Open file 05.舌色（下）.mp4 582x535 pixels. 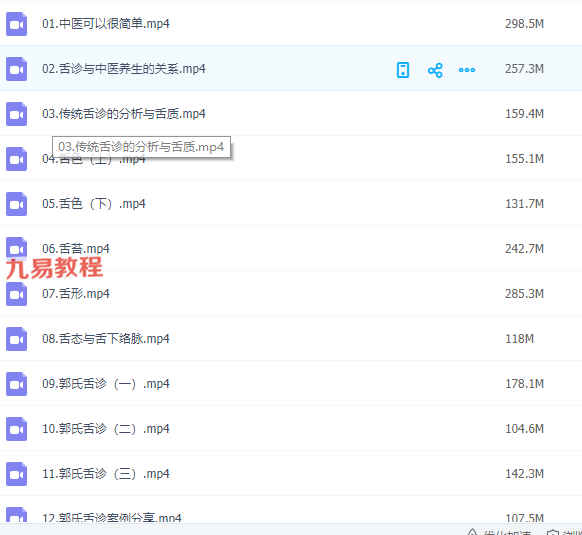(94, 204)
